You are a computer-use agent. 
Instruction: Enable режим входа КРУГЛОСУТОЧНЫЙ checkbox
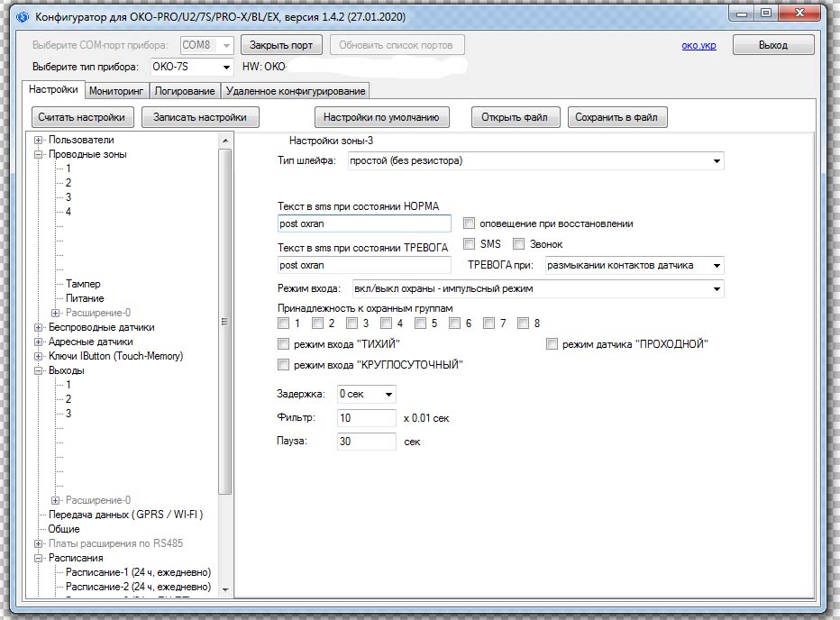point(283,365)
